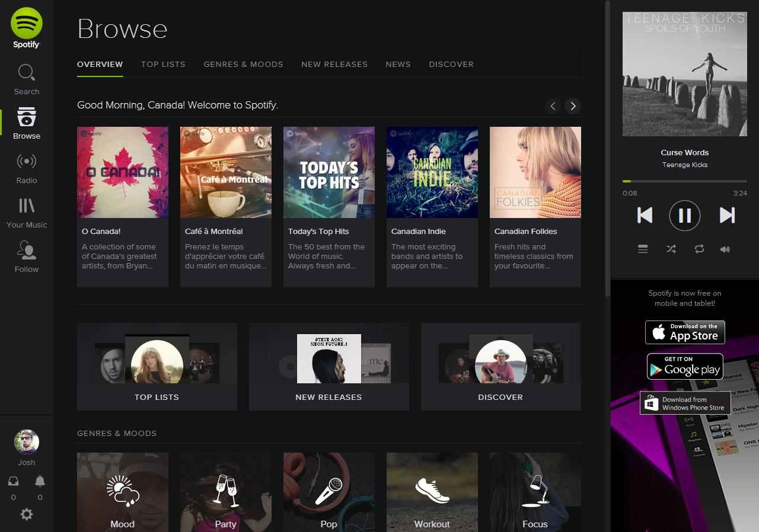Open Canadian Folkies playlist cover
Screen dimensions: 759x532
535,172
